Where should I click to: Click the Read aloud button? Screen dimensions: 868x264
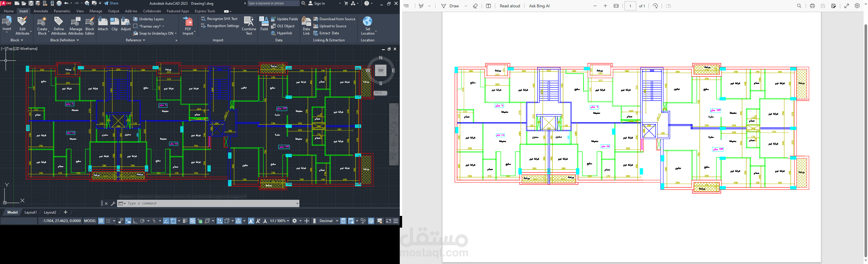click(510, 6)
